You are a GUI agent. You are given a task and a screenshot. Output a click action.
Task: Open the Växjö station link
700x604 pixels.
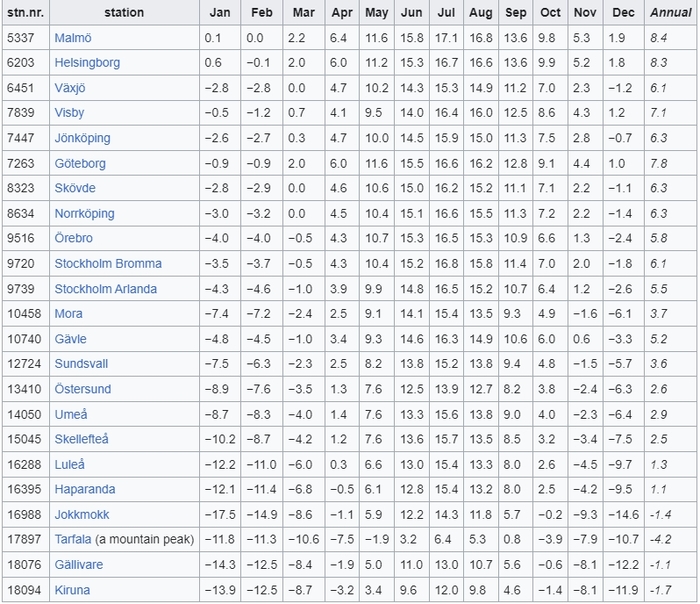(x=71, y=87)
